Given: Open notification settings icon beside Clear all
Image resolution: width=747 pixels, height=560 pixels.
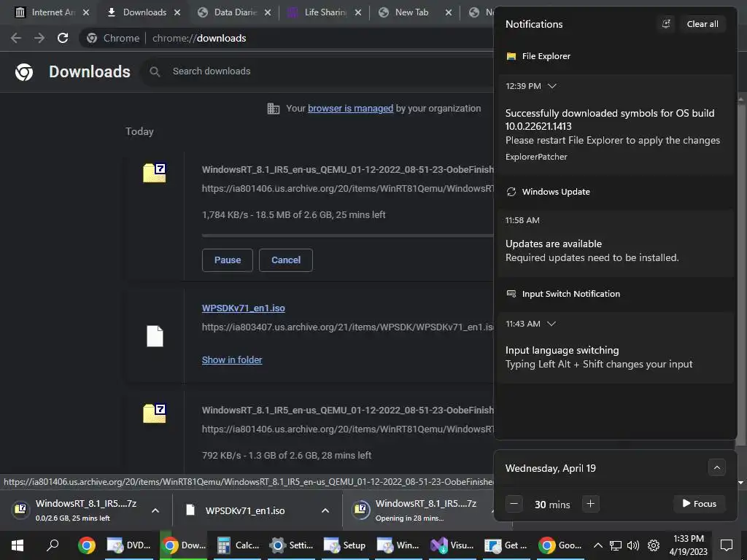Looking at the screenshot, I should pyautogui.click(x=666, y=24).
